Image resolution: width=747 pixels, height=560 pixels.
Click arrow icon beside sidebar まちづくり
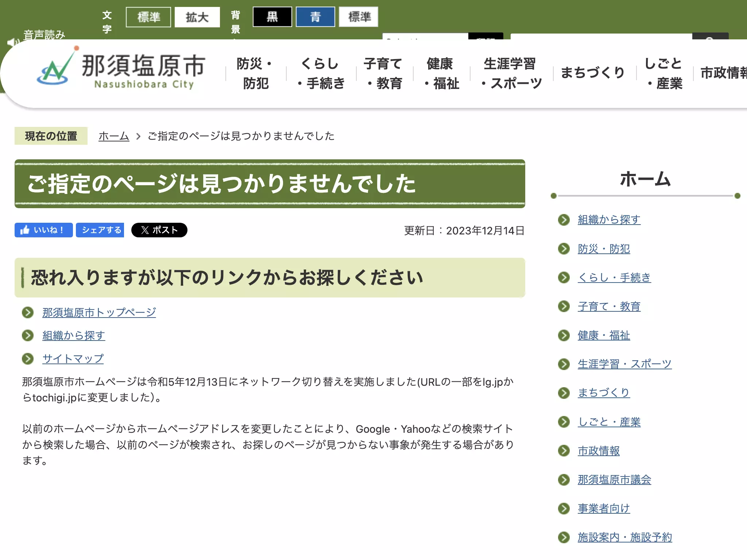pyautogui.click(x=564, y=393)
